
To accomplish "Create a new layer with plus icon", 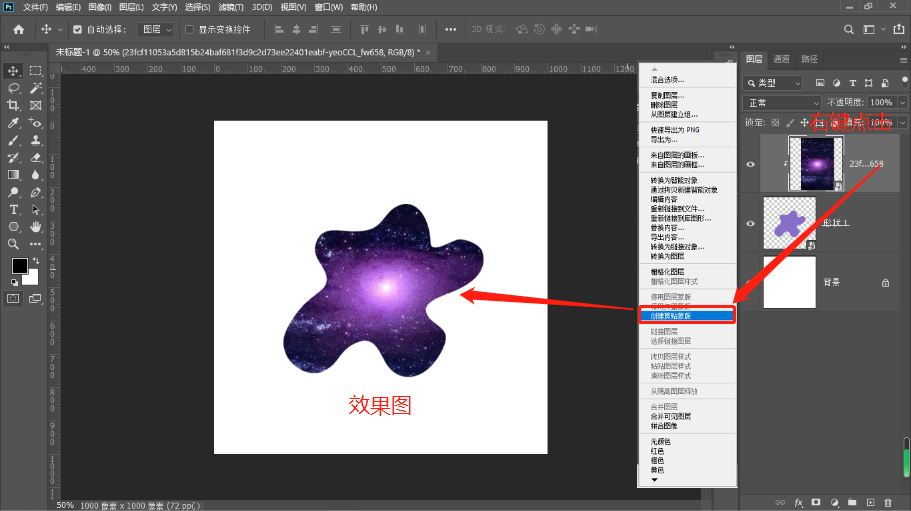I will (x=870, y=502).
